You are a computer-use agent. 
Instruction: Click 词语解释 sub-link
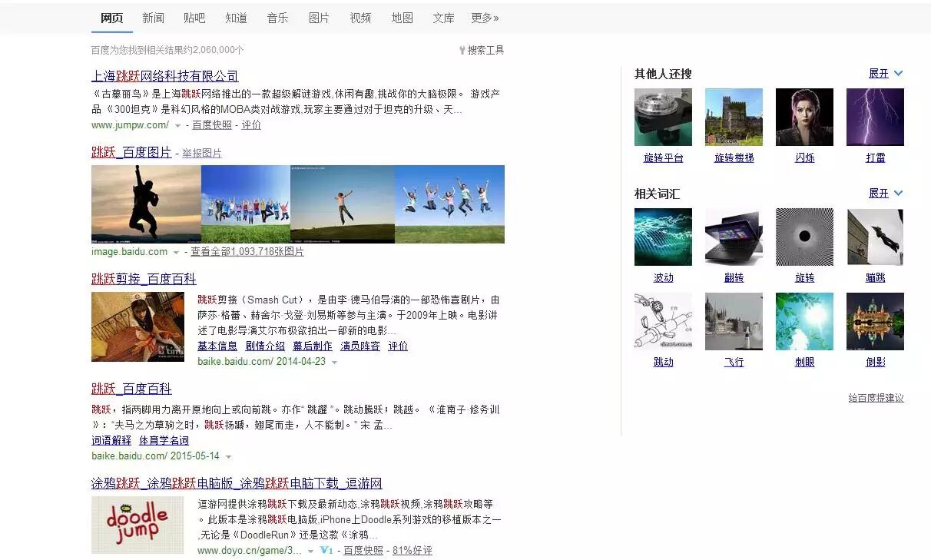coord(111,440)
